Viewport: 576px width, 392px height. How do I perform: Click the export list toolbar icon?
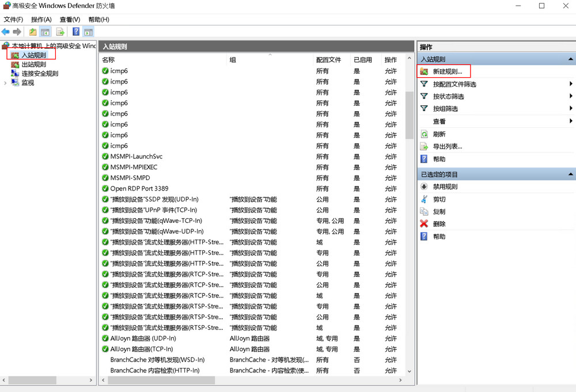point(60,32)
